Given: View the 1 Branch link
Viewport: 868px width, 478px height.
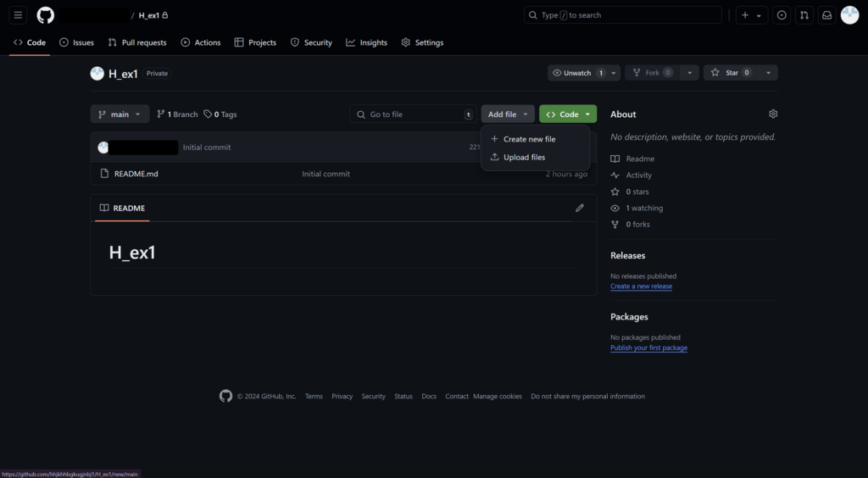Looking at the screenshot, I should pyautogui.click(x=177, y=114).
